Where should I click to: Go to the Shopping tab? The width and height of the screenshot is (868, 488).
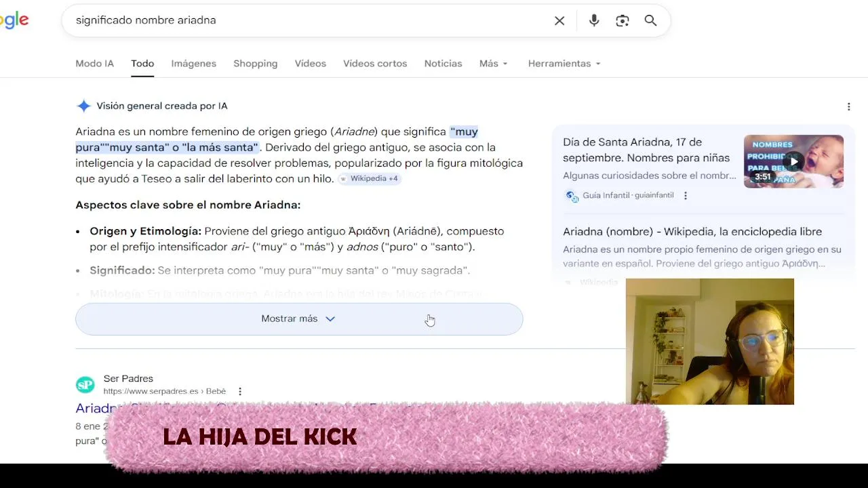256,63
